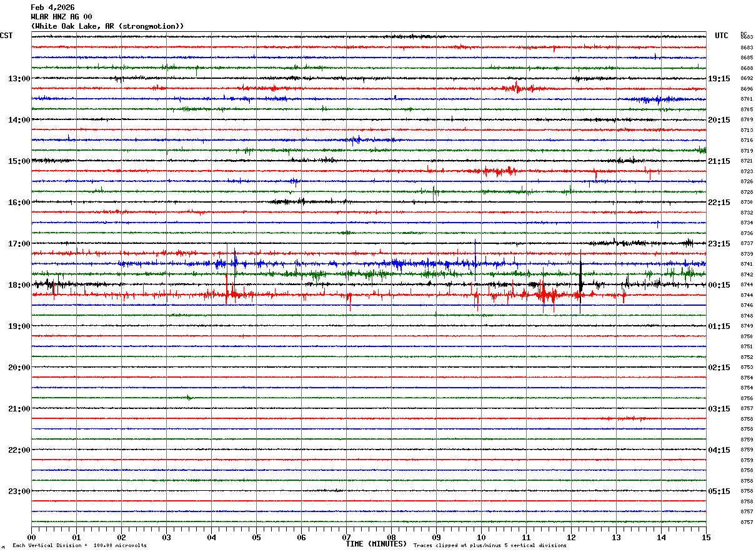Click minute tick label 03 on time axis
The width and height of the screenshot is (756, 554).
point(166,537)
